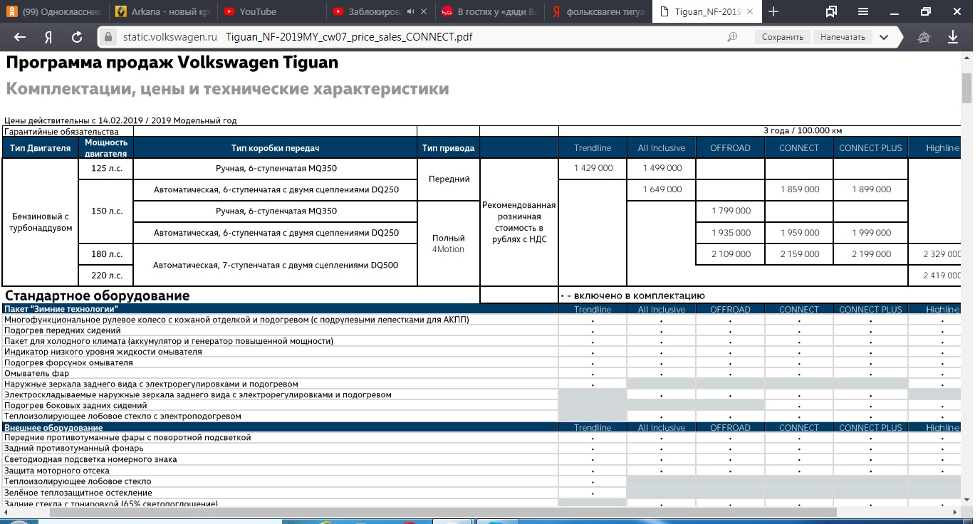Click the CONNECT PLUS price 2 199 000
The image size is (980, 524).
870,254
